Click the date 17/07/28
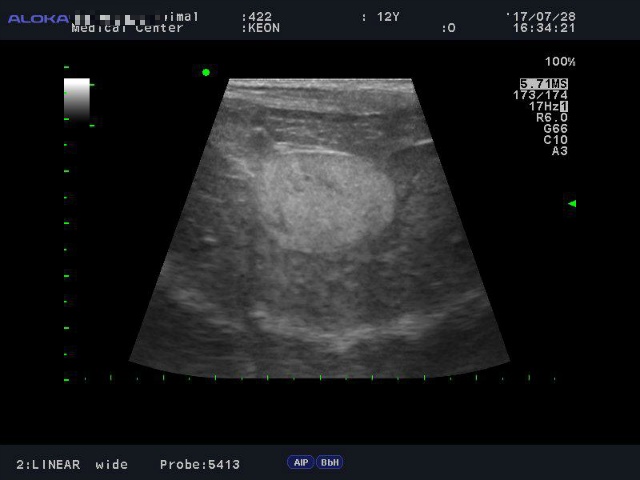Viewport: 640px width, 480px height. point(544,17)
